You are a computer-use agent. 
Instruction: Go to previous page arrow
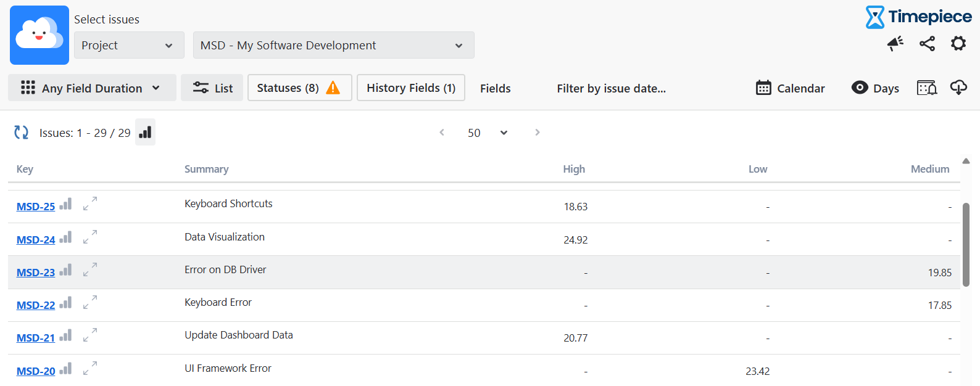point(442,132)
